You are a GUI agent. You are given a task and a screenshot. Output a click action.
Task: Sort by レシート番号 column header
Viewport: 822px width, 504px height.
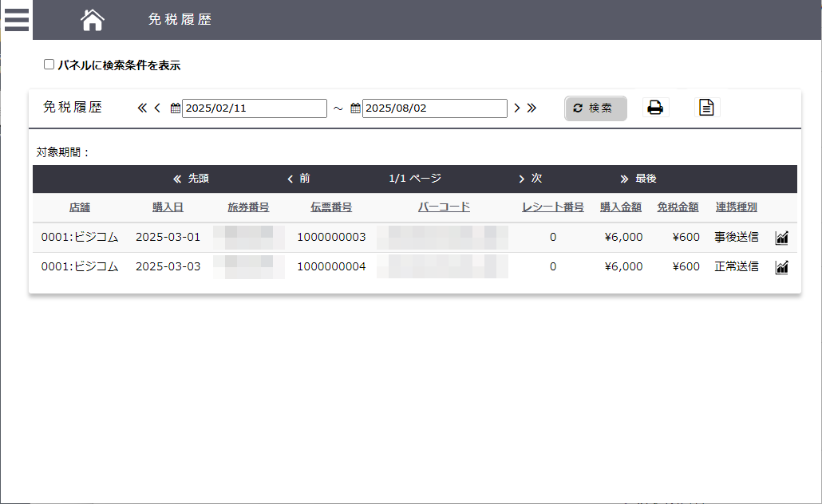coord(553,207)
